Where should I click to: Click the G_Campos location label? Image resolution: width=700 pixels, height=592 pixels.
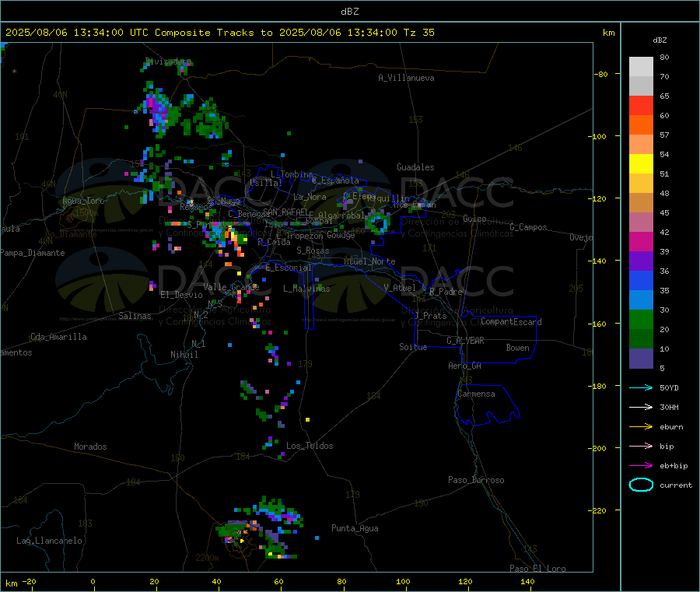(x=528, y=227)
